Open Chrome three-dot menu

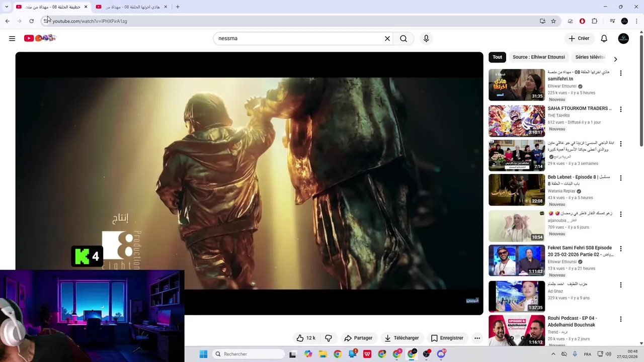[x=636, y=21]
